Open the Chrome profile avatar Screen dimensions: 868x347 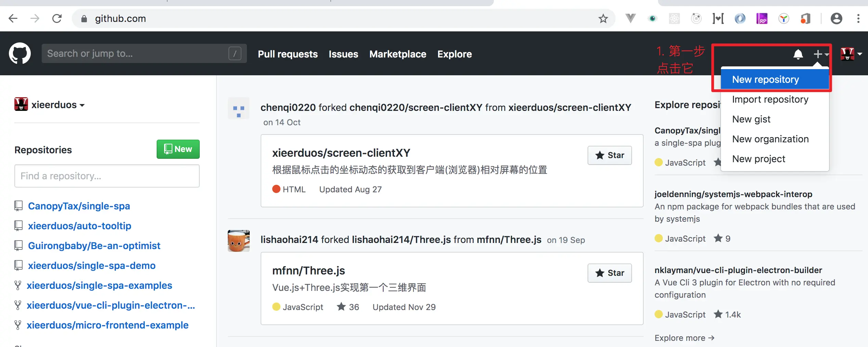pos(837,18)
